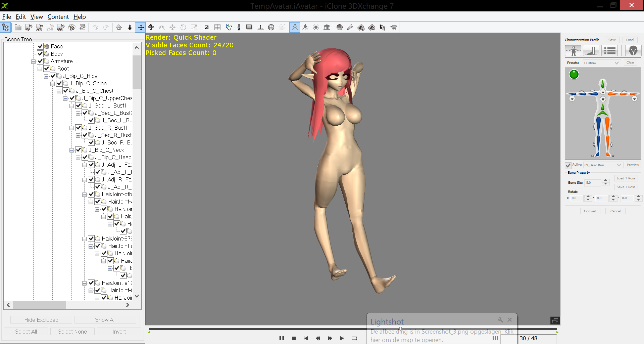Click the Rotate X value field
644x344 pixels.
click(x=577, y=198)
